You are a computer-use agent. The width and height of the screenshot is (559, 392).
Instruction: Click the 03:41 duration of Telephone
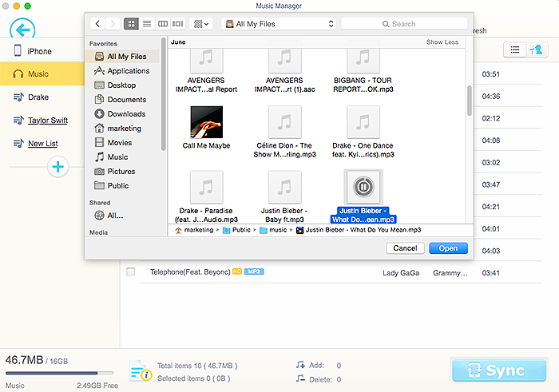pos(491,273)
